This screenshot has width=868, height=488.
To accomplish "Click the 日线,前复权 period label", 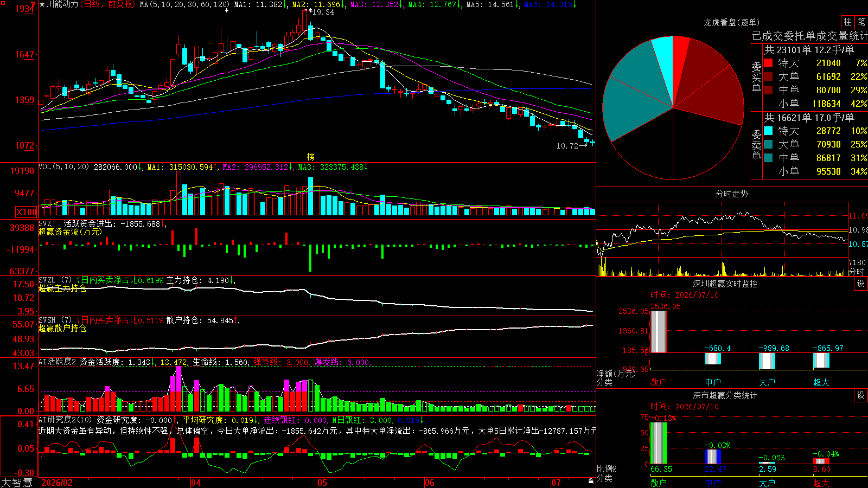I will coord(108,4).
